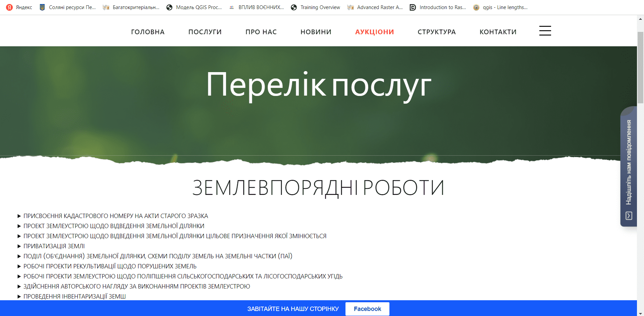Open the Модель QGIS Proc bookmark

point(194,7)
